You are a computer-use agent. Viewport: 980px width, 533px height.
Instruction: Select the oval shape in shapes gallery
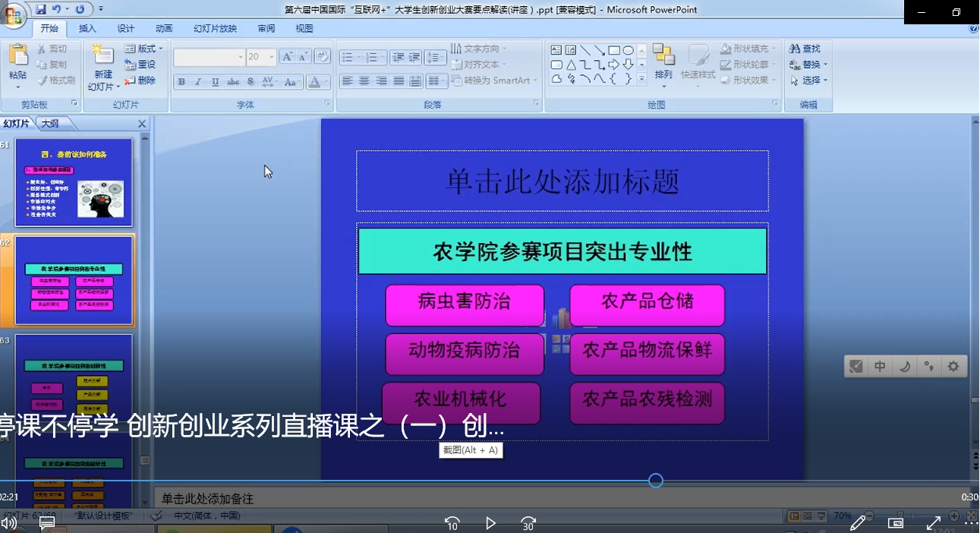(x=628, y=50)
